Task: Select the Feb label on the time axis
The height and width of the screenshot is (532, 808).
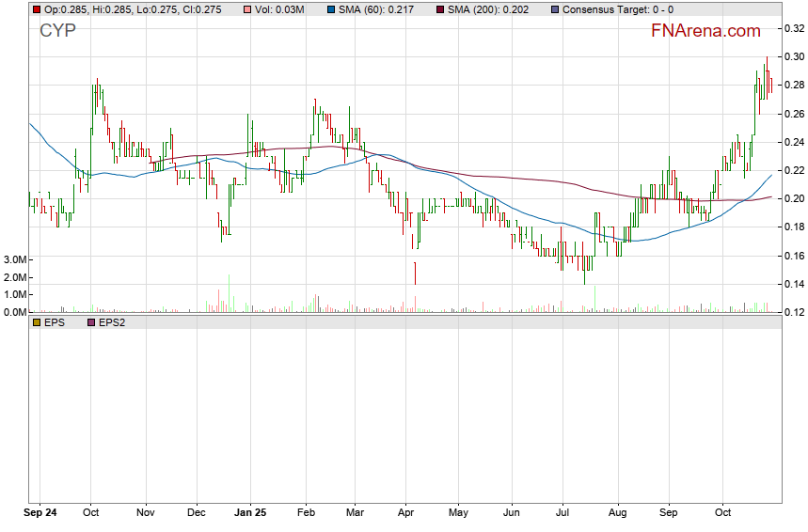Action: [x=306, y=514]
